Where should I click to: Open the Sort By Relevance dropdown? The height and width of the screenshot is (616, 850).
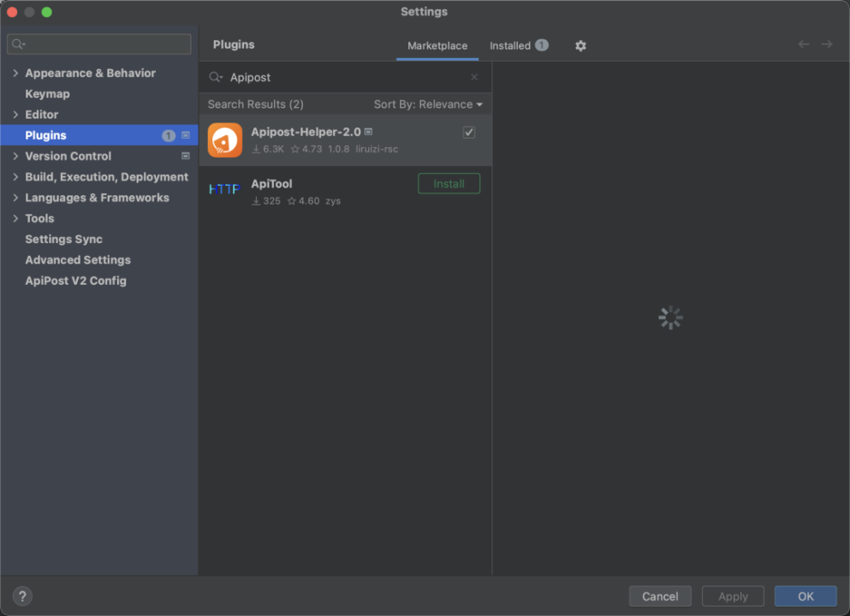428,104
